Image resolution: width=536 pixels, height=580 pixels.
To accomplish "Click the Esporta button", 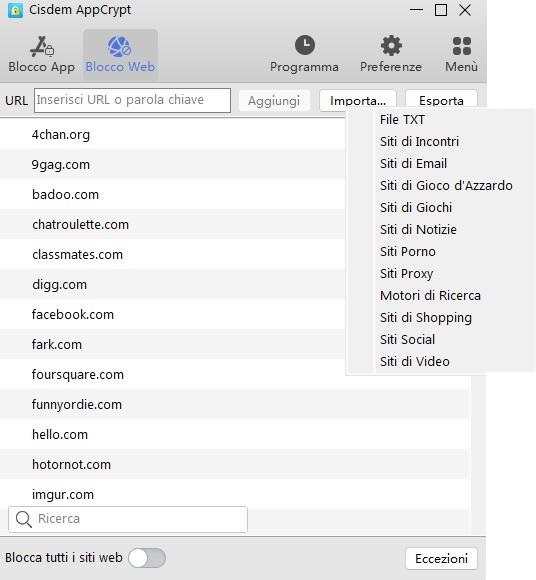I will [441, 100].
